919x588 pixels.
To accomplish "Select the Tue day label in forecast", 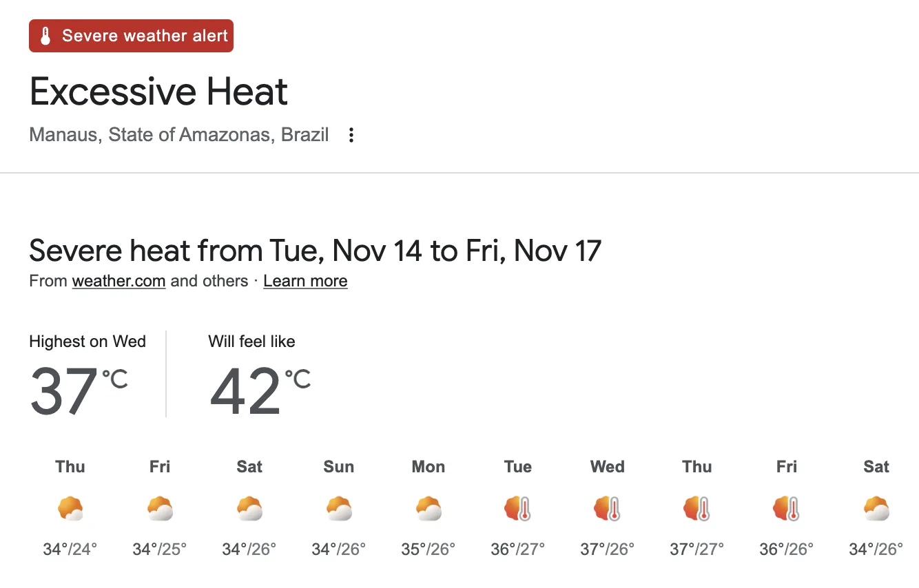I will click(x=518, y=467).
